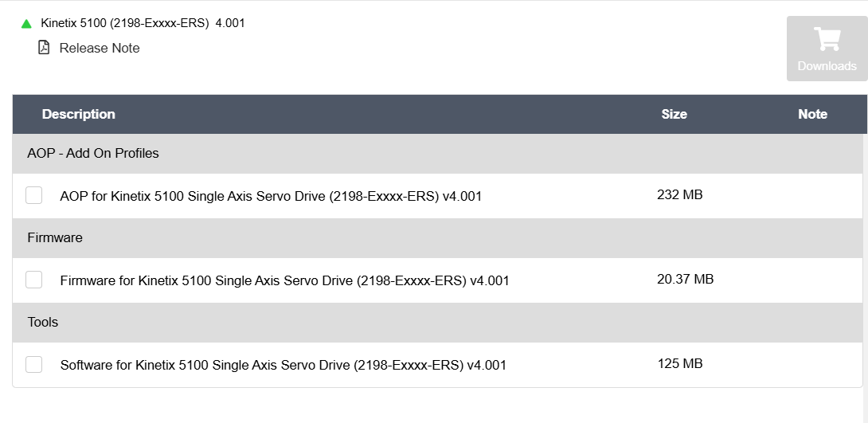Screen dimensions: 868x423
Task: Enable the Firmware for Kinetix 5100 checkbox
Action: click(x=34, y=280)
